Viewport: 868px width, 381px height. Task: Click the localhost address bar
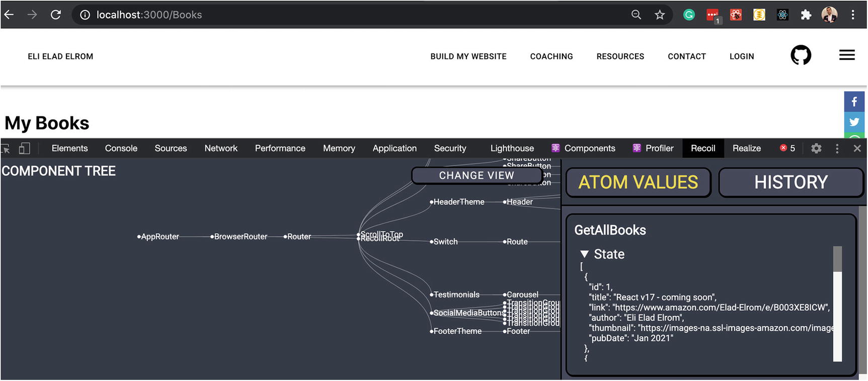click(352, 15)
